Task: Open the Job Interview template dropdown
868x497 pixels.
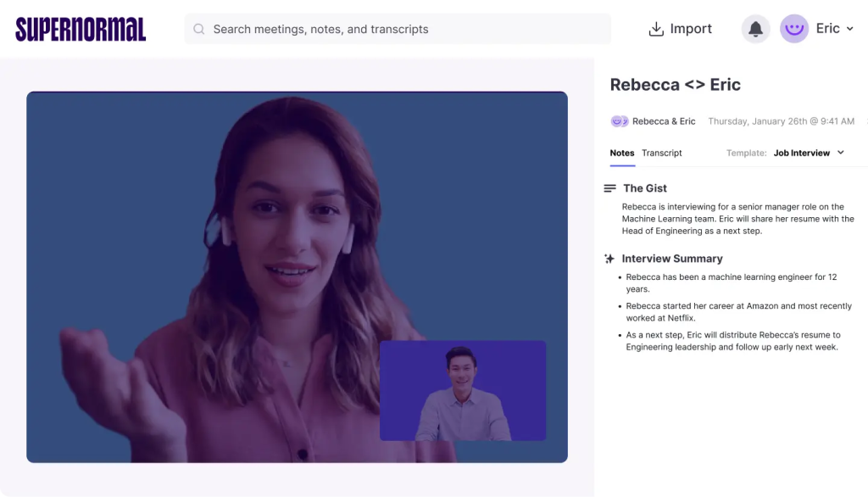Action: pos(801,154)
